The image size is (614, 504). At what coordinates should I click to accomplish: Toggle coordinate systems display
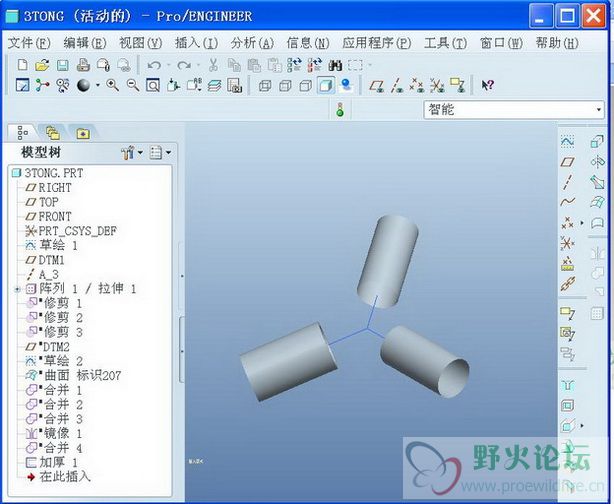[x=437, y=85]
